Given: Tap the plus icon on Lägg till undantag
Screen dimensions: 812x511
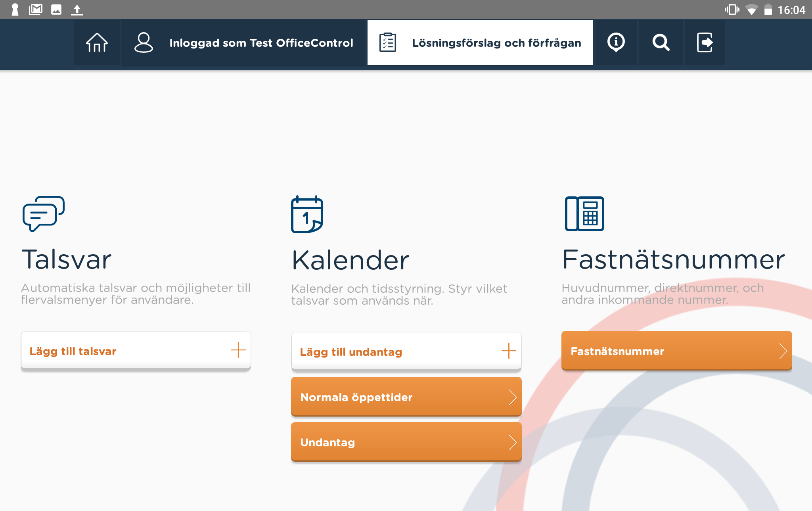Looking at the screenshot, I should click(x=509, y=351).
